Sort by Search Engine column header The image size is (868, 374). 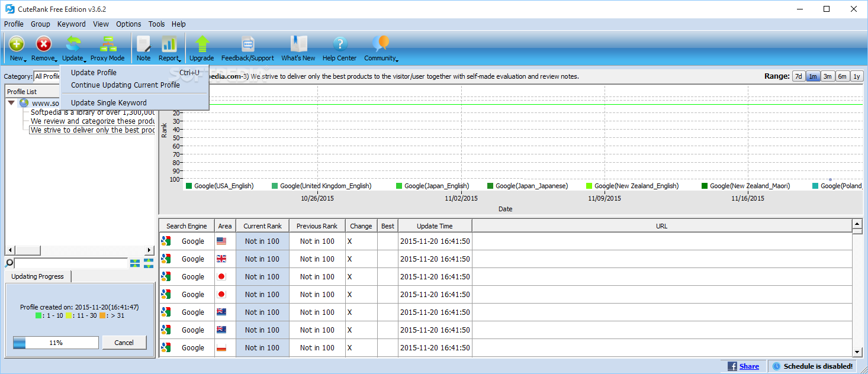187,226
